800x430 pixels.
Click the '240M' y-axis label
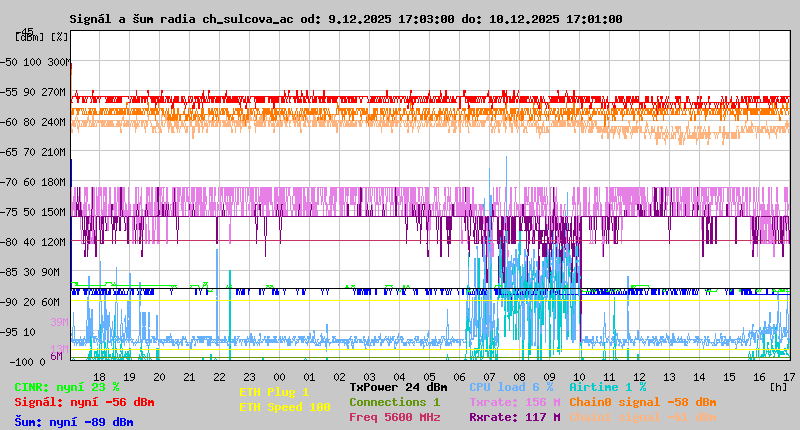[54, 122]
